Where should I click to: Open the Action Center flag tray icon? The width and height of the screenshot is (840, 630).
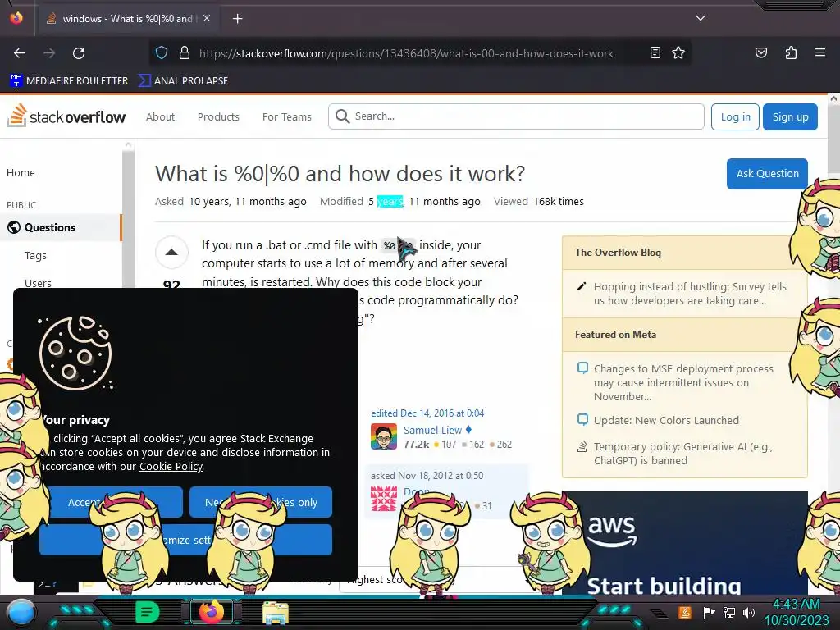[710, 612]
